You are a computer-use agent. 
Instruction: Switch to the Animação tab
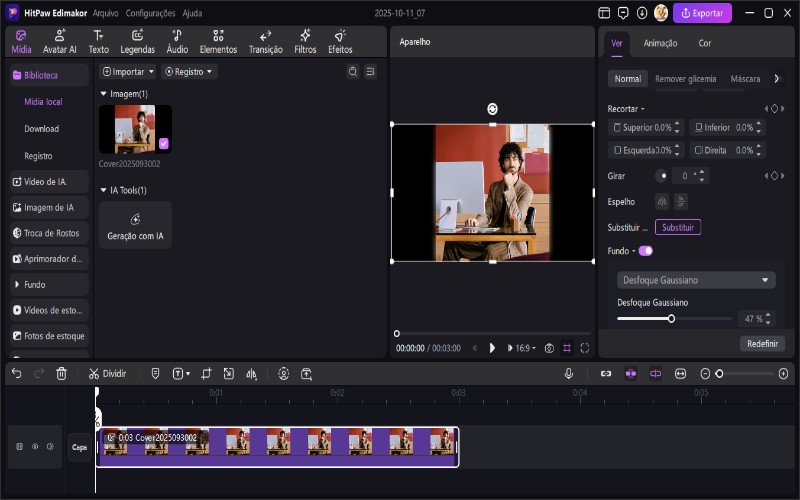660,44
